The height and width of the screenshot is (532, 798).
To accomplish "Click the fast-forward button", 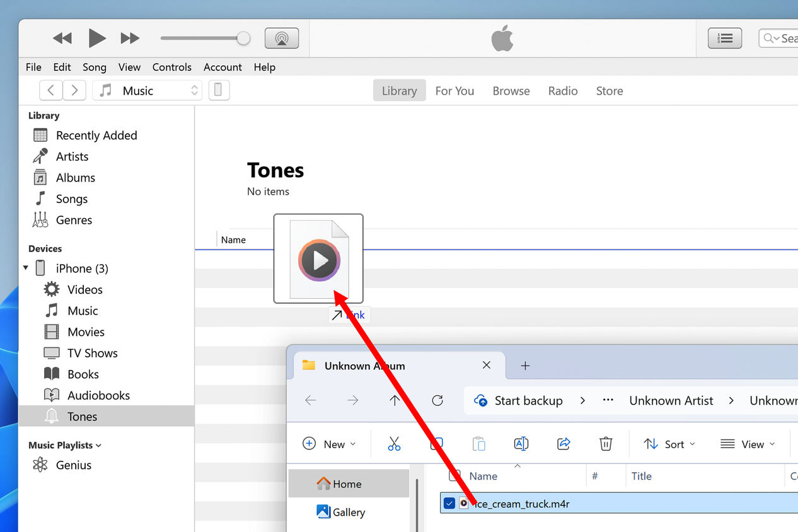I will coord(130,38).
